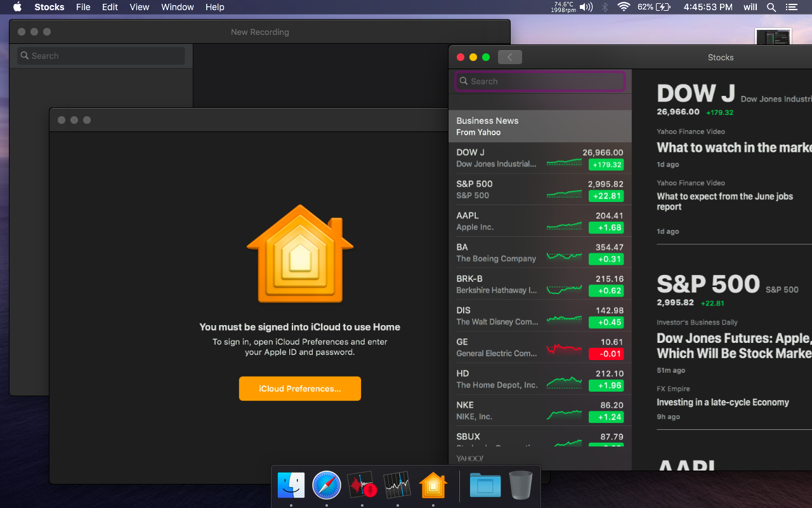Open Notification Center list icon

pos(791,7)
